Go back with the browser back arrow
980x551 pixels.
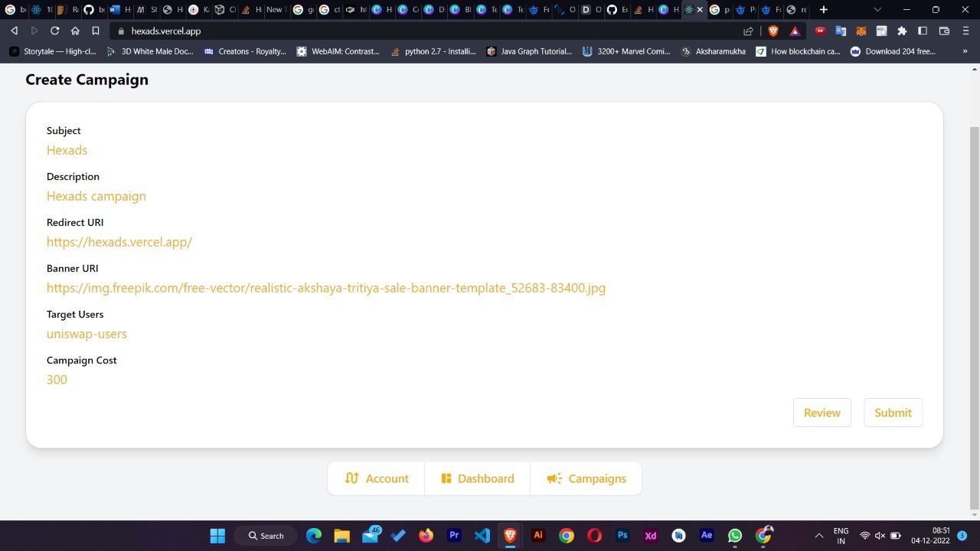(x=14, y=31)
